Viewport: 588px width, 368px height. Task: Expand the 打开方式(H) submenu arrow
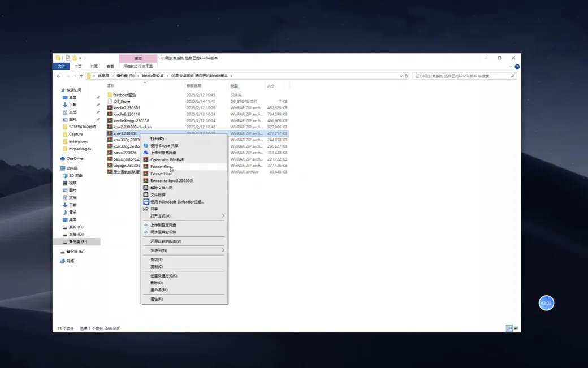tap(223, 216)
